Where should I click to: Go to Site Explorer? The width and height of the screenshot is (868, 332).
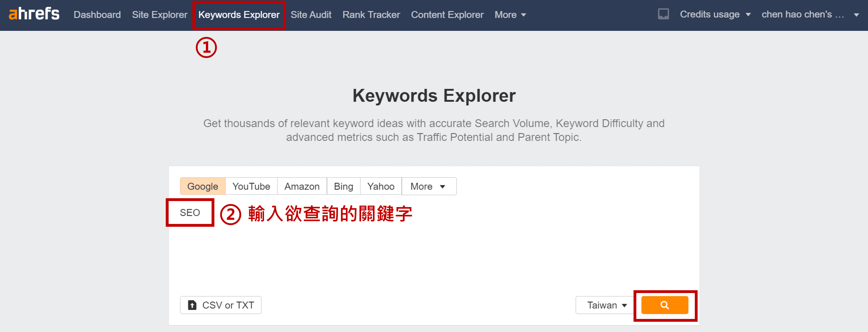coord(159,15)
